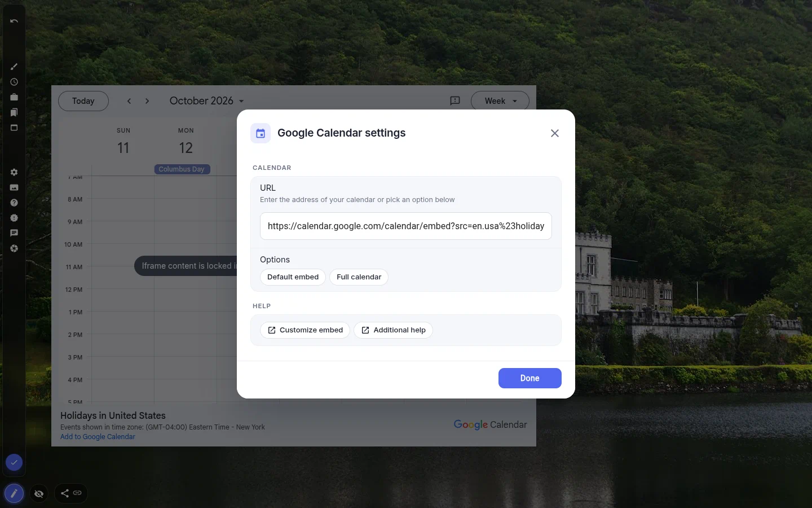Open the question mark help icon
The height and width of the screenshot is (508, 812).
point(14,203)
